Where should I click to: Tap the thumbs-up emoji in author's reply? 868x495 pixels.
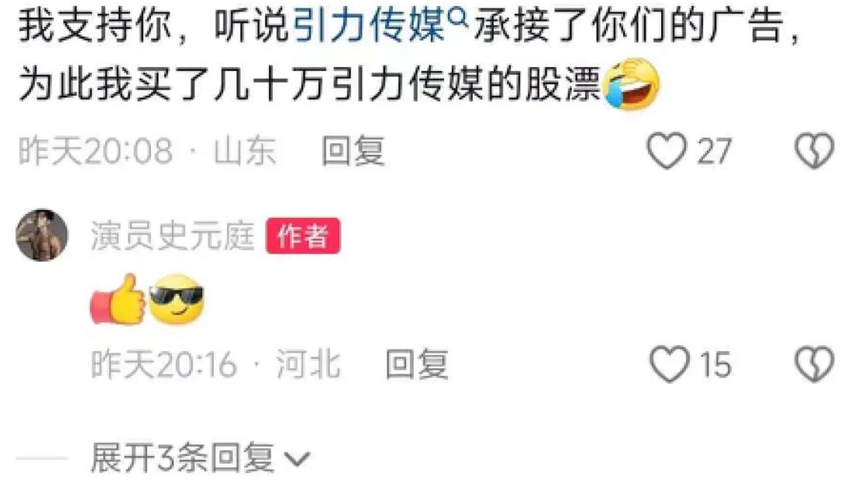pos(118,300)
